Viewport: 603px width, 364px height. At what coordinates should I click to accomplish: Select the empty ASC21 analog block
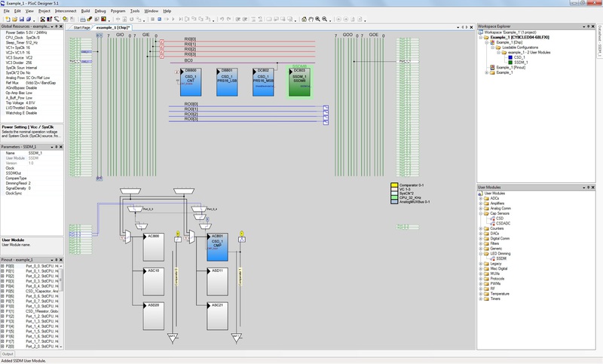[x=217, y=316]
